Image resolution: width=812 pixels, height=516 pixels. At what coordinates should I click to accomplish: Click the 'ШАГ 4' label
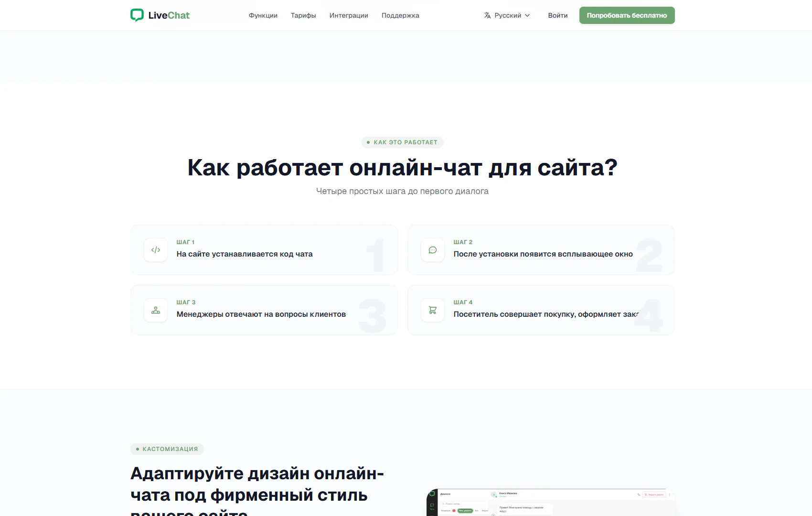coord(463,302)
